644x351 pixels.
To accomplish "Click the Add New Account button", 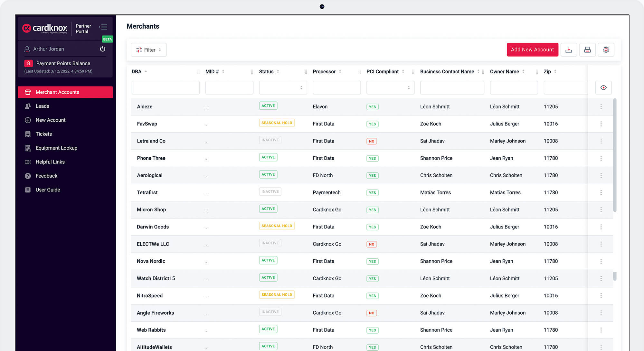I will [x=532, y=50].
